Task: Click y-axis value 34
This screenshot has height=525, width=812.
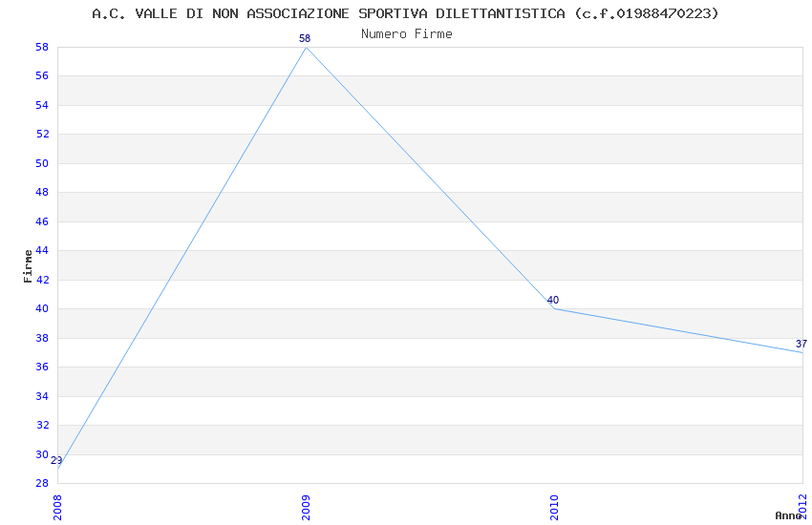Action: click(42, 396)
